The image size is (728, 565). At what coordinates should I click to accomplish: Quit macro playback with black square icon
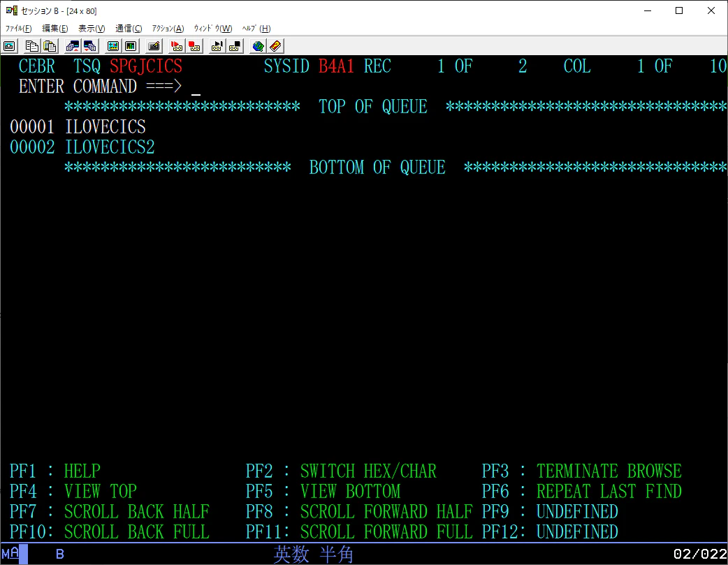point(235,46)
